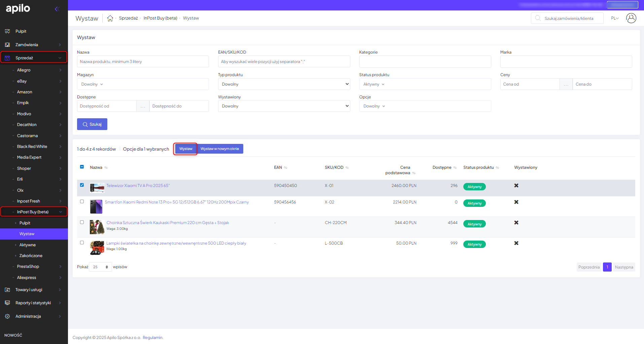
Task: Open Aktywne under InPost Buy menu
Action: pos(28,245)
